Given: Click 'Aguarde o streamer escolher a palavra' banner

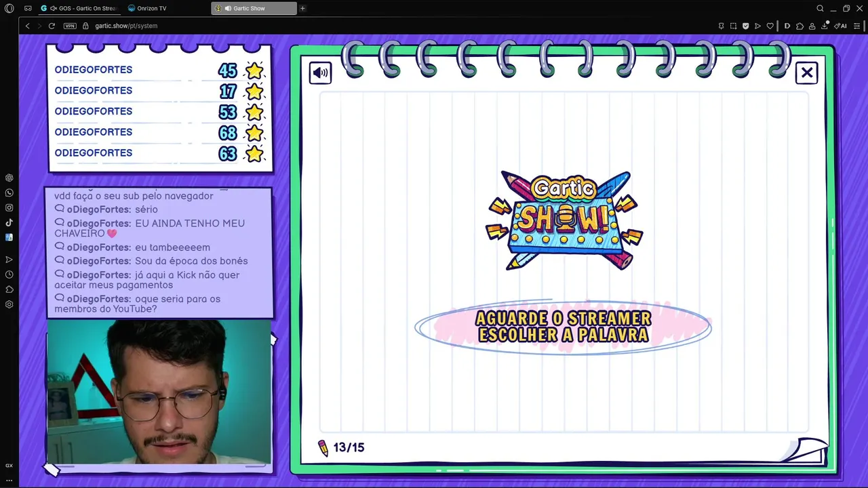Looking at the screenshot, I should click(563, 327).
